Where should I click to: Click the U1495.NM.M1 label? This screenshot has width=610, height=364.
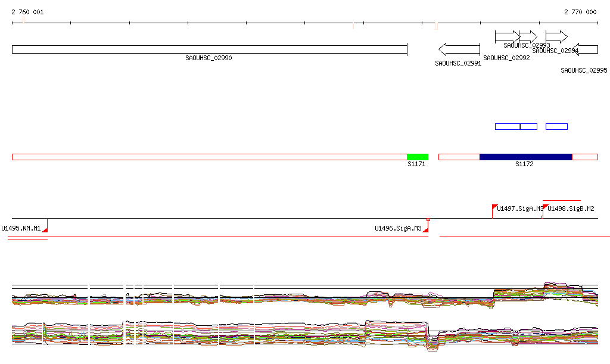pos(21,228)
